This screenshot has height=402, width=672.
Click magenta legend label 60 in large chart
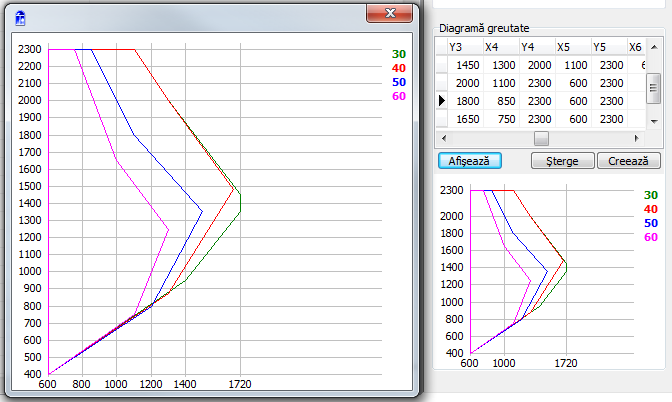tap(399, 96)
